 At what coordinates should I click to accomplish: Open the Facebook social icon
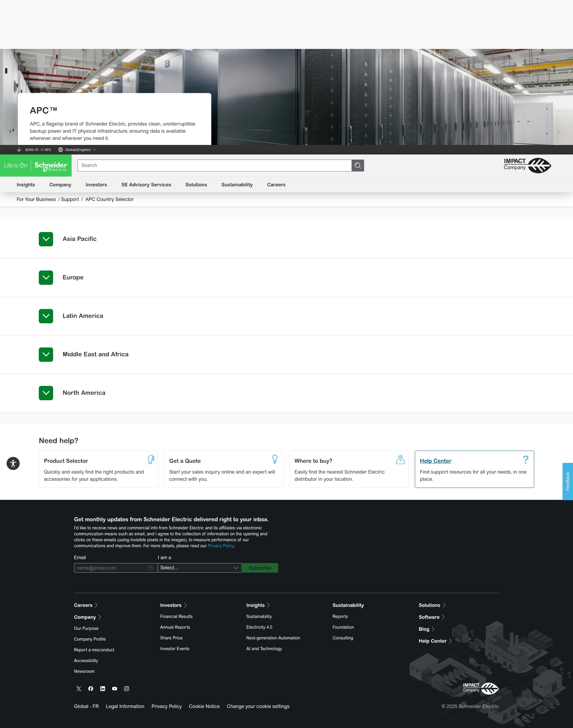point(91,688)
